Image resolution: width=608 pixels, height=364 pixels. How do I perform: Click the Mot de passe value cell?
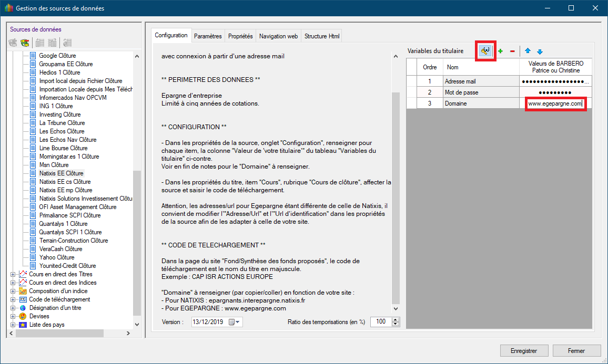coord(556,92)
